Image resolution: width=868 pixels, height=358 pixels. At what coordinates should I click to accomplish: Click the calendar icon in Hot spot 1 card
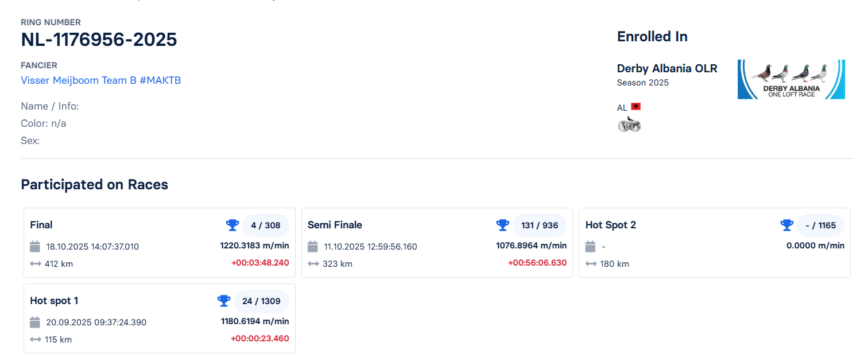point(35,322)
